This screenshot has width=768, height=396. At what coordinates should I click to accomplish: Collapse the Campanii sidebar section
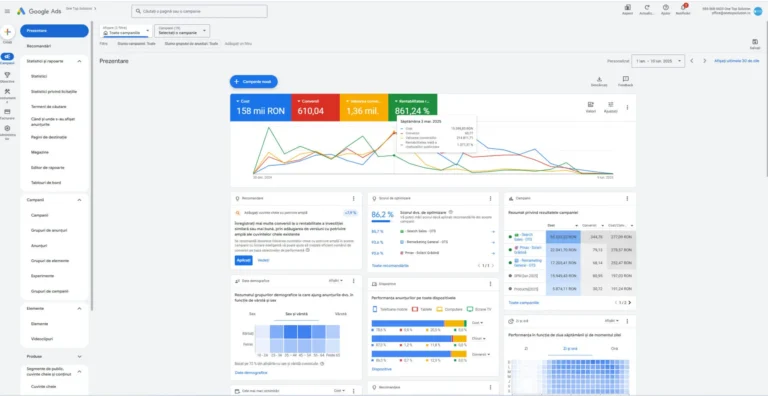(79, 200)
